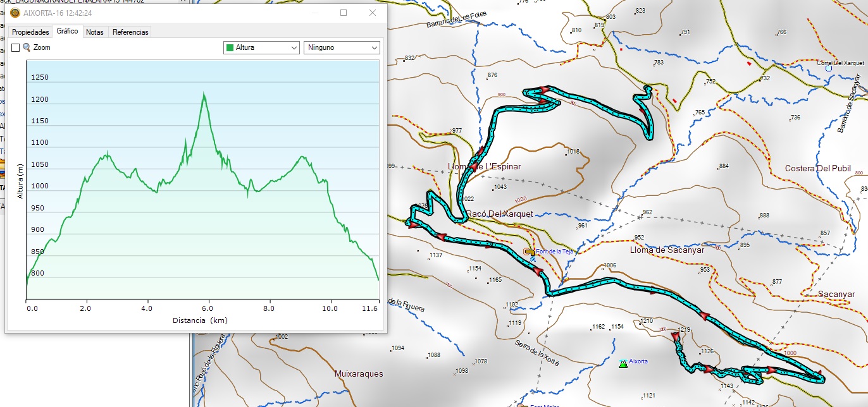Enable the Zoom checkbox
The height and width of the screenshot is (407, 868).
(x=16, y=47)
